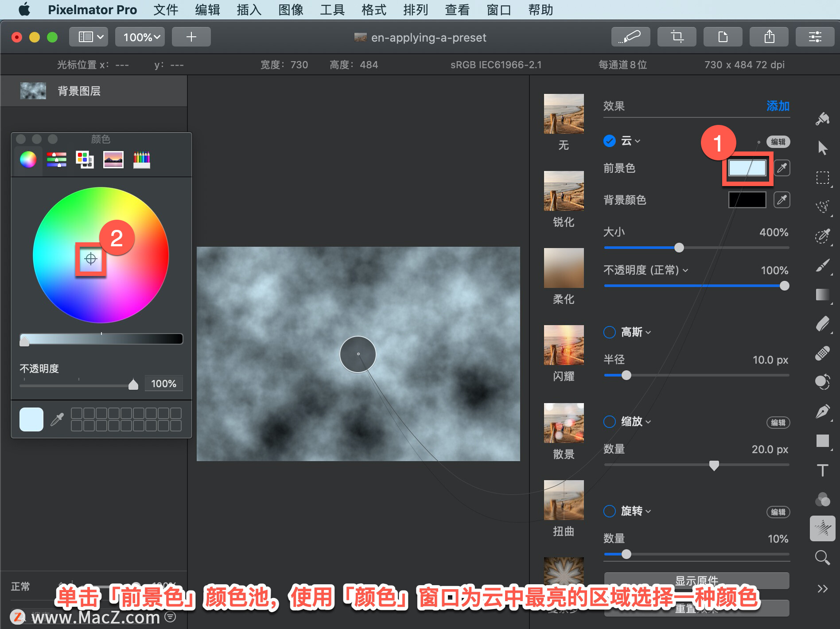This screenshot has height=629, width=840.
Task: Open the 格式 menu
Action: pyautogui.click(x=374, y=10)
